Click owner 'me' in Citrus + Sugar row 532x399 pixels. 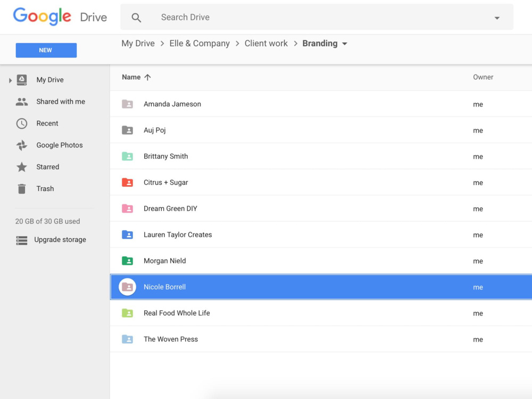478,183
